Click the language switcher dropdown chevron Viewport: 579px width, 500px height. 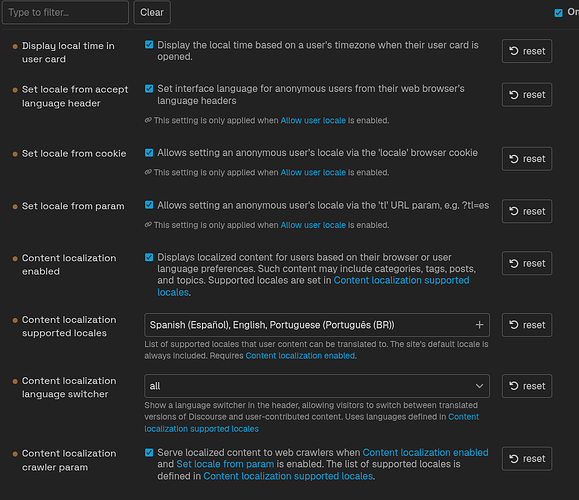[x=479, y=386]
